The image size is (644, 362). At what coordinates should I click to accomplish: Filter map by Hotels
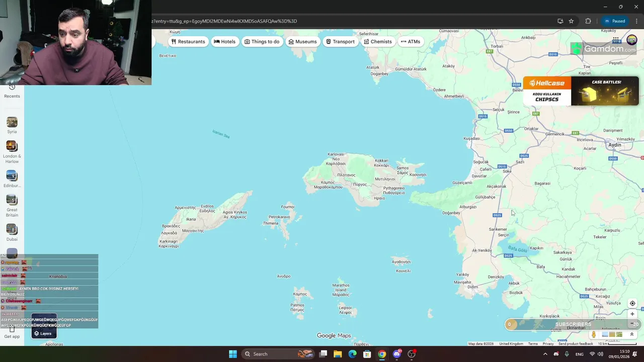224,42
